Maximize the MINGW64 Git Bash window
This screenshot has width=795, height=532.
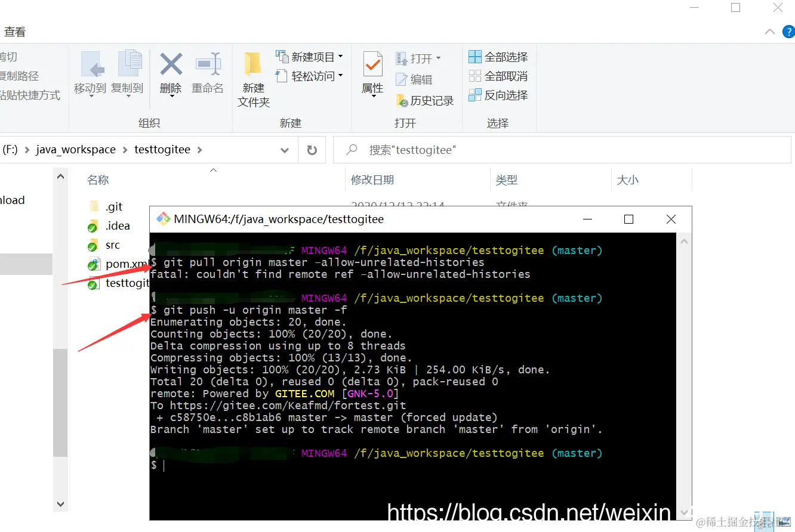click(x=628, y=219)
